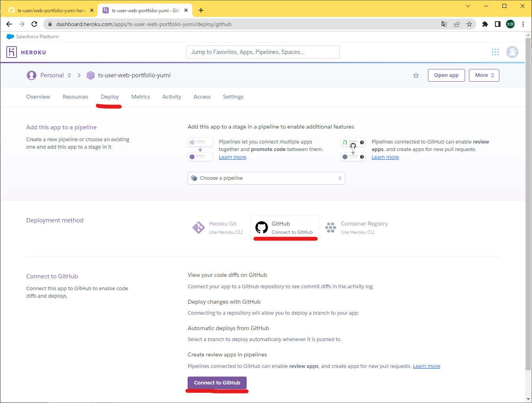Image resolution: width=532 pixels, height=403 pixels.
Task: Open the apps grid menu icon
Action: [495, 52]
